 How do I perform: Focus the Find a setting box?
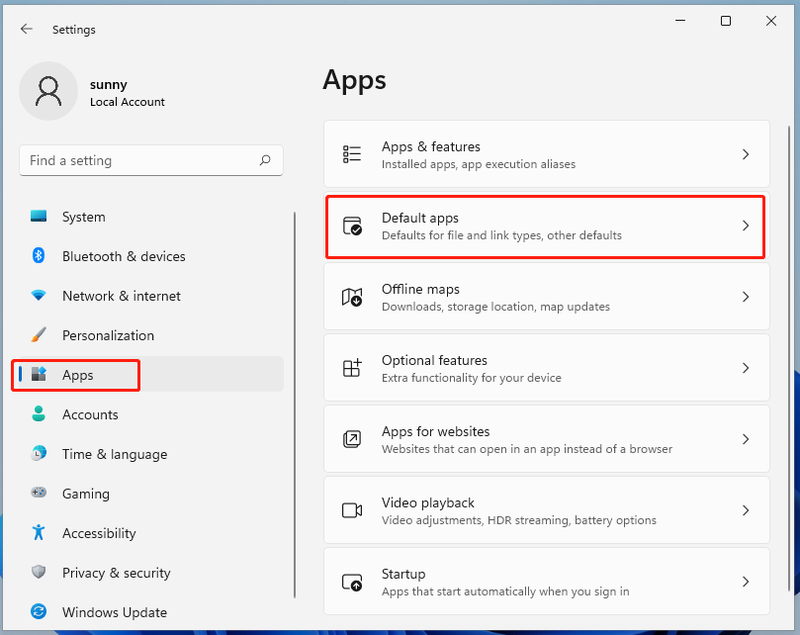pos(151,160)
